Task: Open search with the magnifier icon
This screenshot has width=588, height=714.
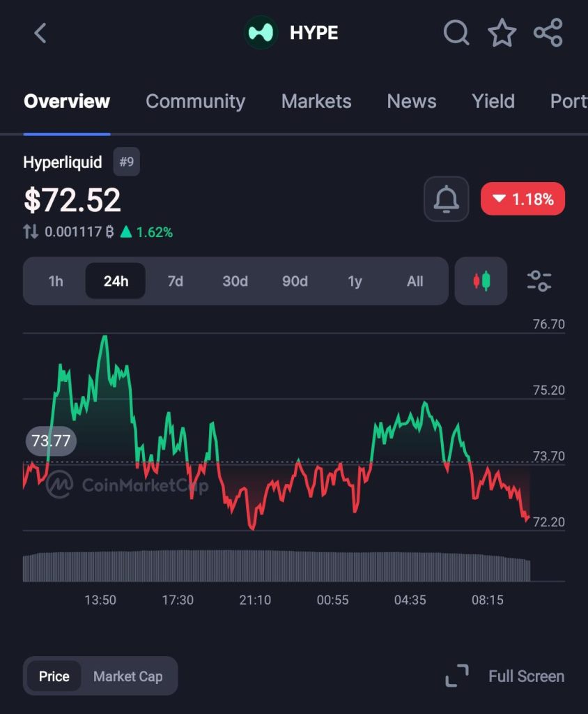Action: [456, 33]
